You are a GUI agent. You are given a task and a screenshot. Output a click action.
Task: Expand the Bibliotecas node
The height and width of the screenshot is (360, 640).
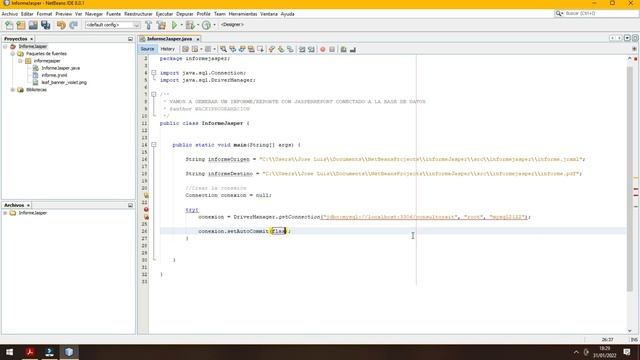(x=13, y=90)
